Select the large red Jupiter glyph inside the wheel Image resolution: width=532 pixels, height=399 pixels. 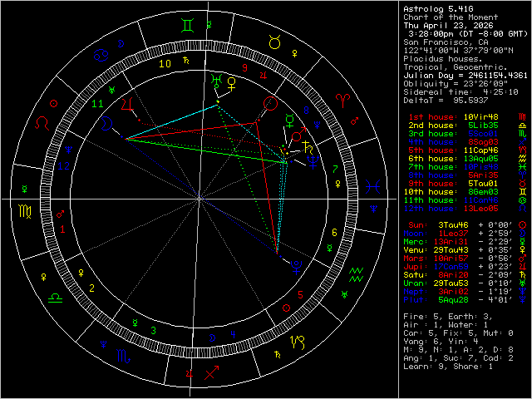click(128, 104)
